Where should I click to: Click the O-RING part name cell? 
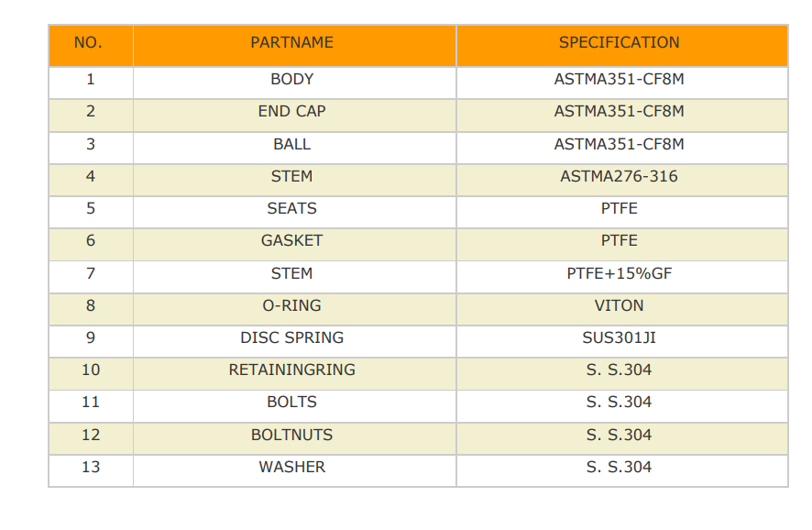click(x=295, y=309)
